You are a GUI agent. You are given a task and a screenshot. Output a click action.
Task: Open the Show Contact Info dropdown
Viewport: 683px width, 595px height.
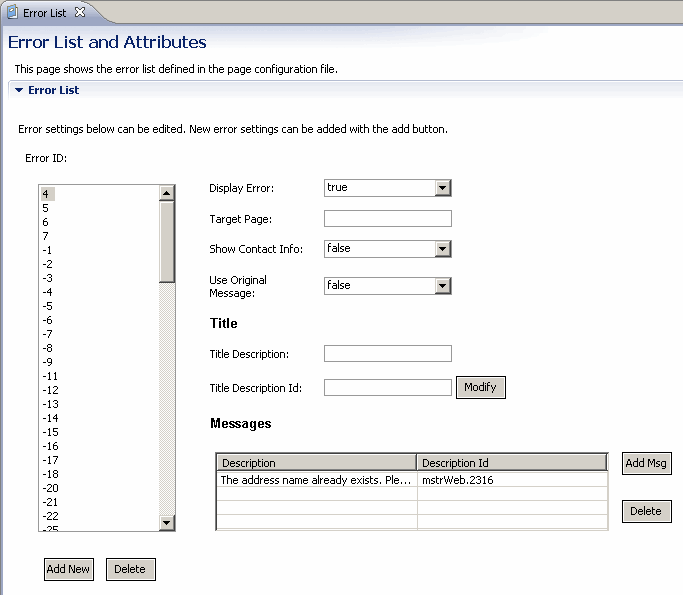click(443, 249)
